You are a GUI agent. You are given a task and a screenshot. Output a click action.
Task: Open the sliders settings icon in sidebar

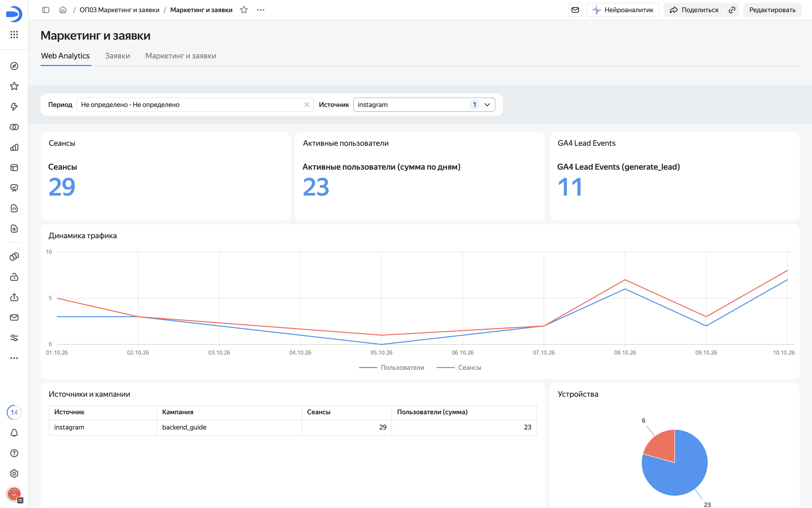[14, 338]
